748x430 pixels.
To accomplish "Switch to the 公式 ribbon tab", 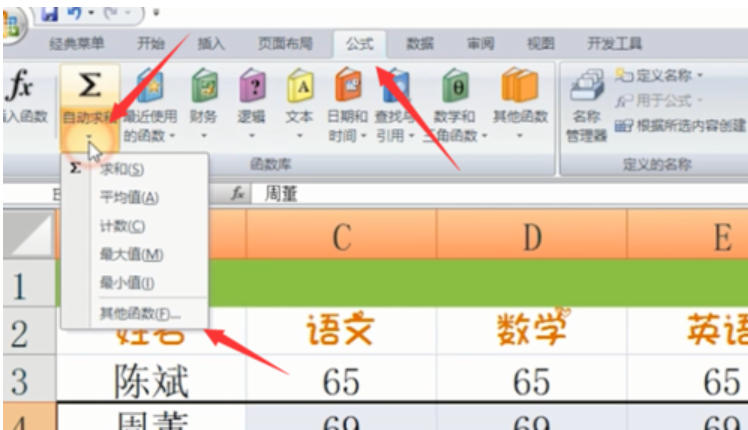I will click(x=360, y=43).
